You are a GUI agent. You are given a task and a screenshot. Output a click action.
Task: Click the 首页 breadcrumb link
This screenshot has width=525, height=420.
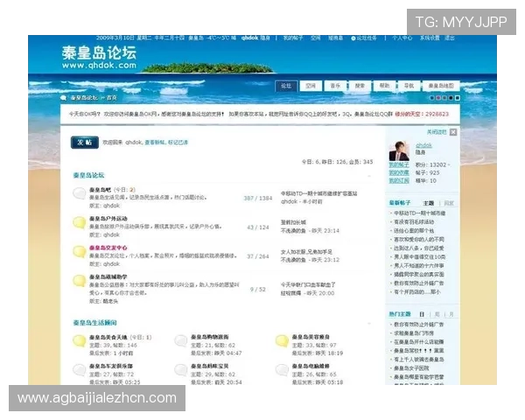112,98
